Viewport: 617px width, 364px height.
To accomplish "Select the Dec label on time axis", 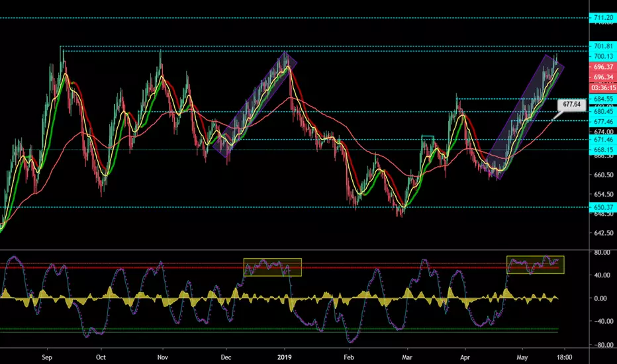I will point(226,357).
